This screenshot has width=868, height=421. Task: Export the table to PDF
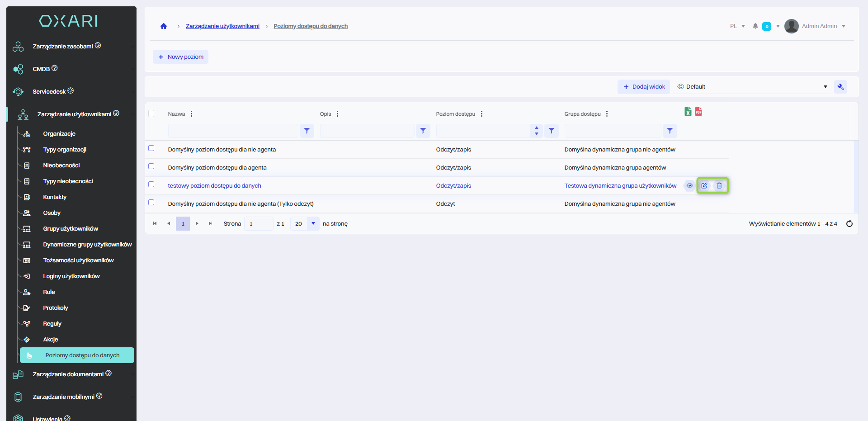698,112
